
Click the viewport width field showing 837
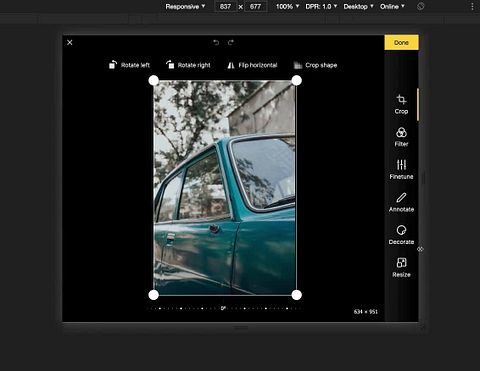coord(226,6)
